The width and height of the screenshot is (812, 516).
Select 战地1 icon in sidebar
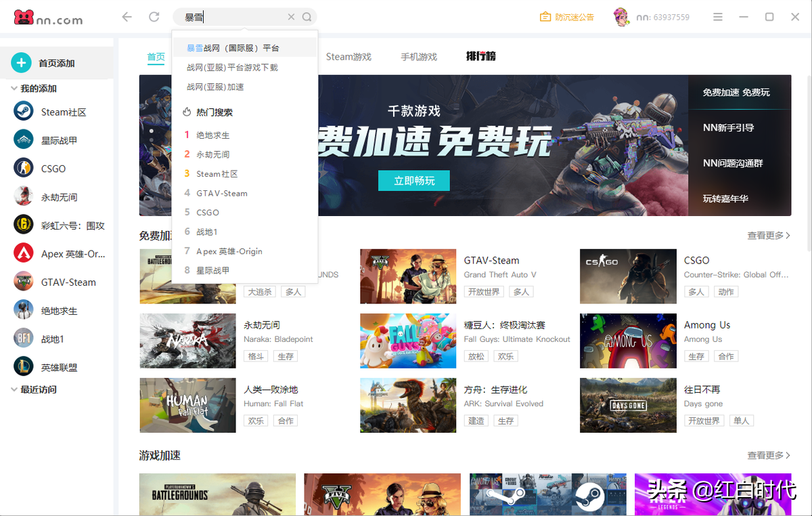coord(24,339)
